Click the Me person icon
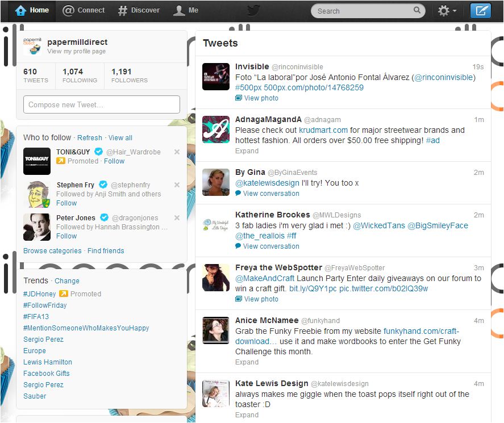Viewport: 504px width, 423px height. [179, 11]
